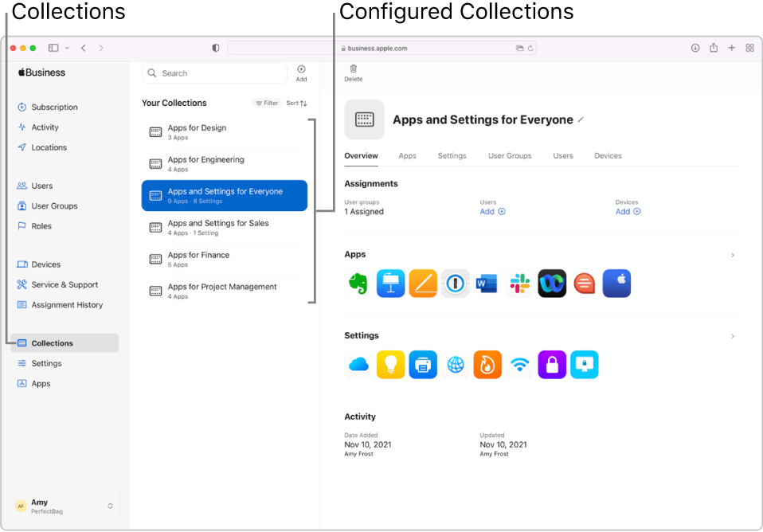
Task: Select Assignment History in the sidebar
Action: 68,304
